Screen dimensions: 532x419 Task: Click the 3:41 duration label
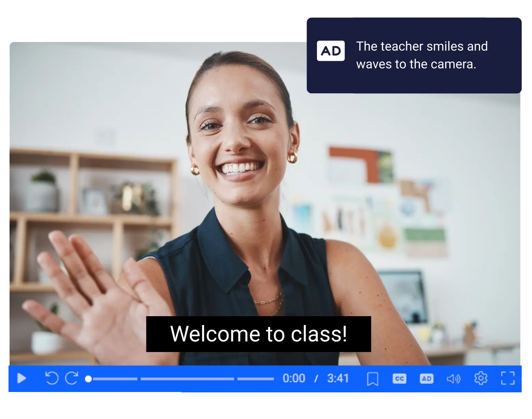point(338,378)
